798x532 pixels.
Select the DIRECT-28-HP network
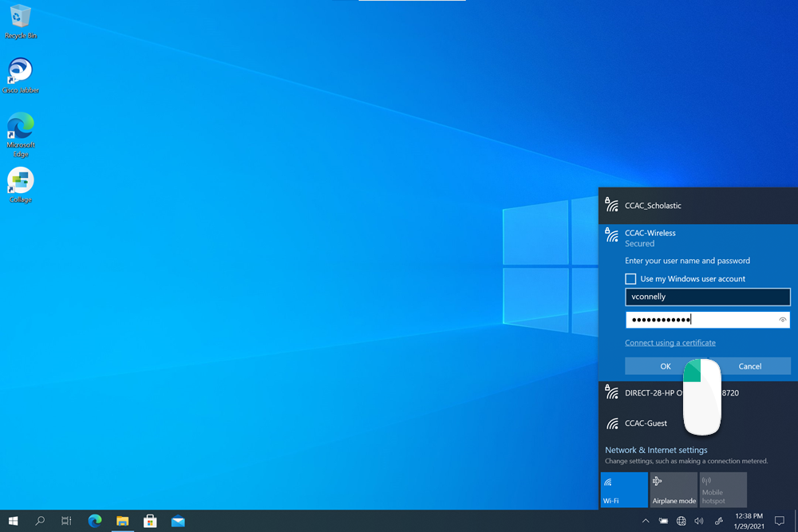pos(698,392)
